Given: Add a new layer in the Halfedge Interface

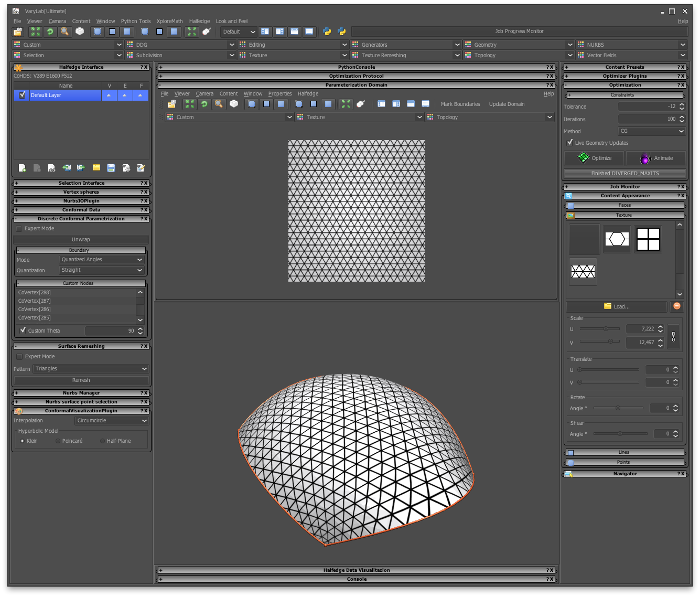Looking at the screenshot, I should (x=21, y=167).
